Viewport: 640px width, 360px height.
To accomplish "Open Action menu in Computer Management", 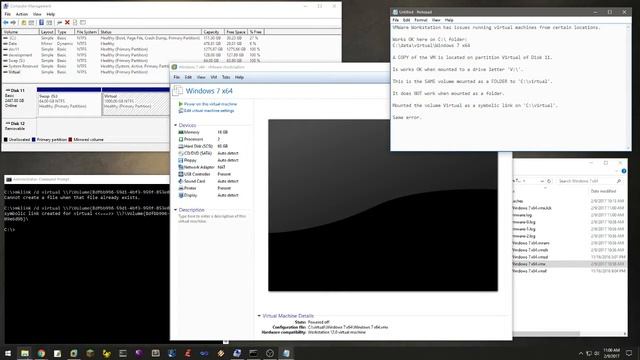I will click(22, 14).
